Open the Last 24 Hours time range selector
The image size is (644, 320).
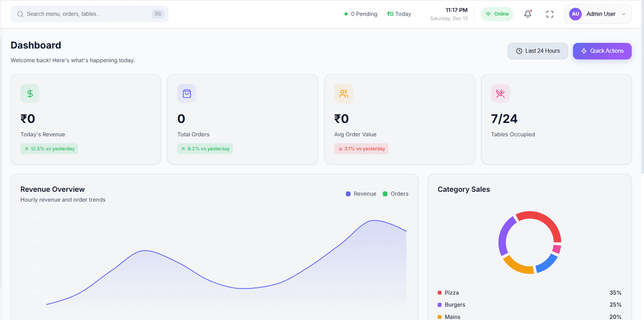pyautogui.click(x=537, y=50)
